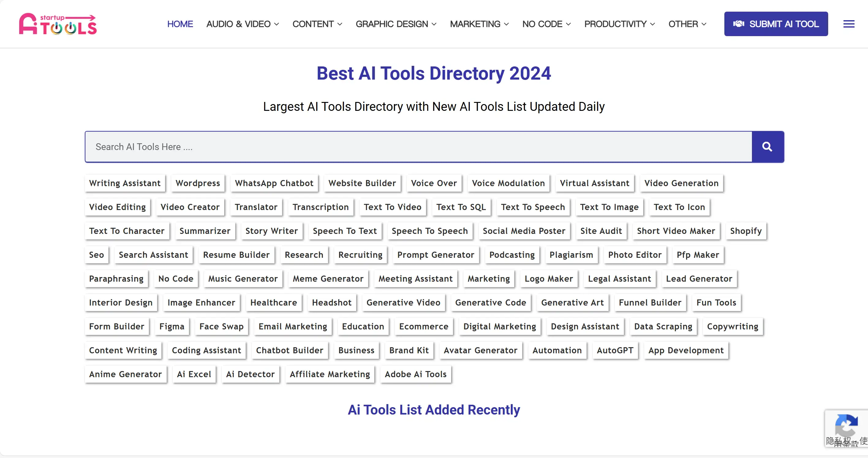Expand the Marketing dropdown menu

(479, 24)
